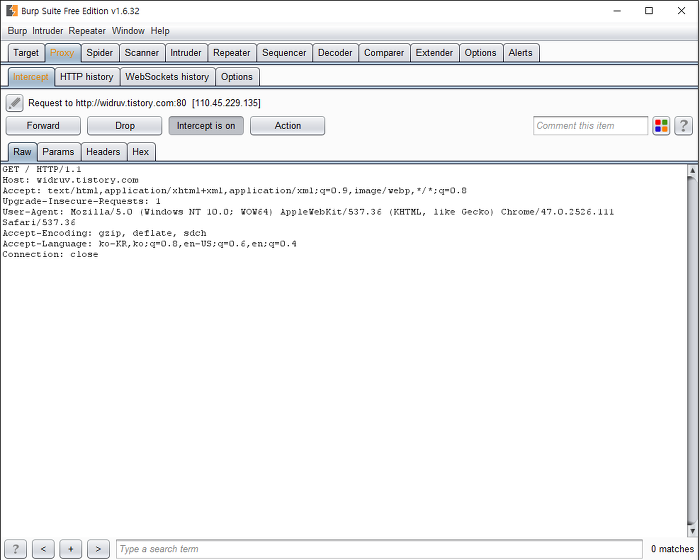Viewport: 700px width, 560px height.
Task: Forward the intercepted request
Action: tap(43, 126)
